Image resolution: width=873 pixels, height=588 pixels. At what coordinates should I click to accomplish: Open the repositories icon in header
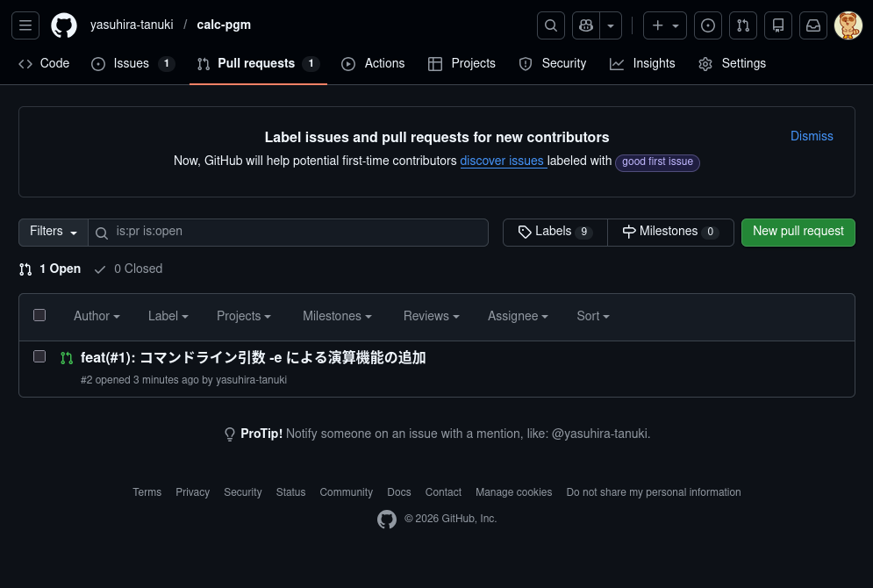(778, 25)
